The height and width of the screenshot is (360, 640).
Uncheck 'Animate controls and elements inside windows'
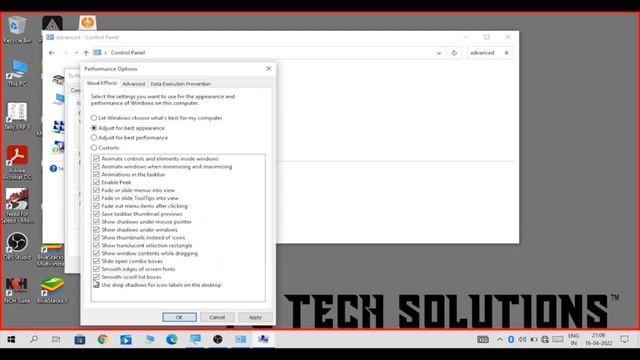(x=96, y=158)
